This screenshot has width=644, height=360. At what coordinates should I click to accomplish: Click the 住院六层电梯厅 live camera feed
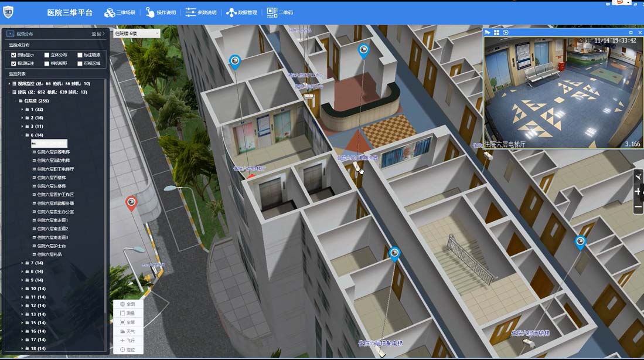coord(564,93)
